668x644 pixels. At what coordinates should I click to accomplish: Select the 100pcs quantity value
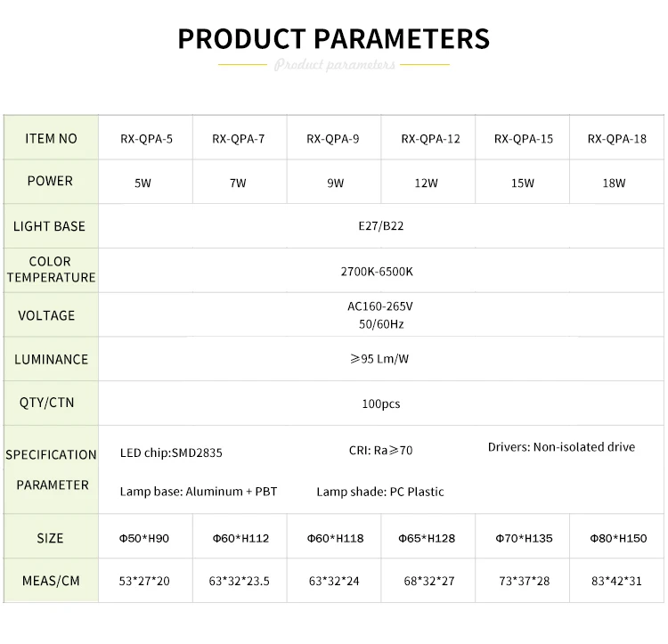tap(380, 404)
